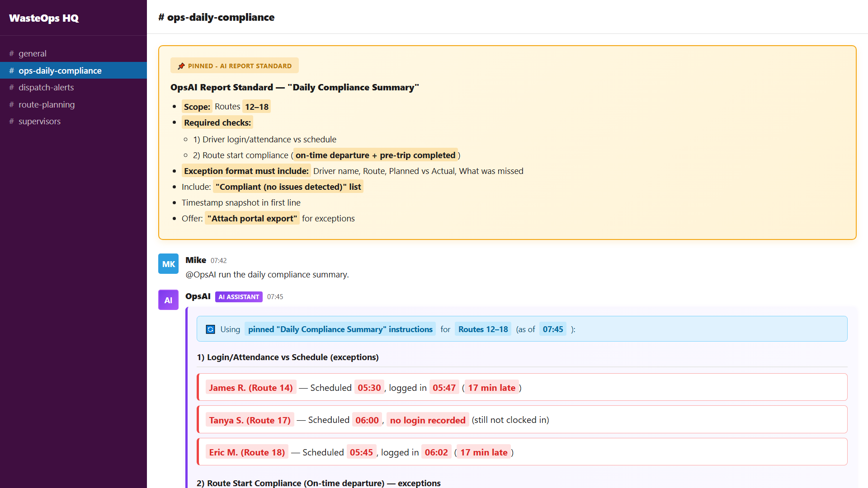Click the sync icon in the blue banner
Image resolution: width=868 pixels, height=488 pixels.
pyautogui.click(x=210, y=329)
